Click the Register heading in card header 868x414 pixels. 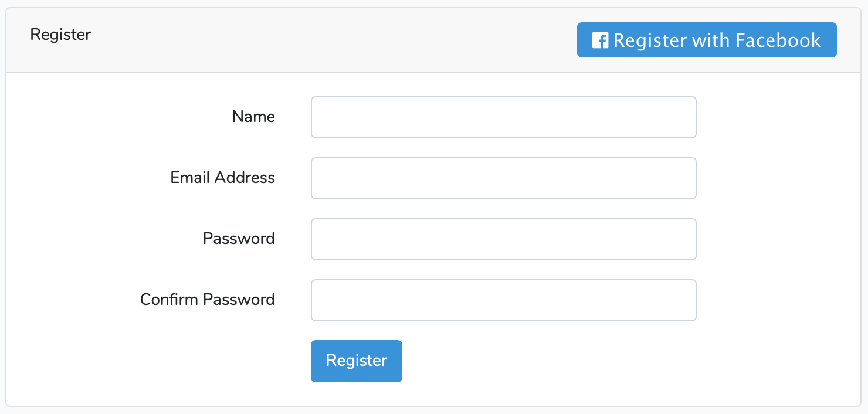point(60,35)
